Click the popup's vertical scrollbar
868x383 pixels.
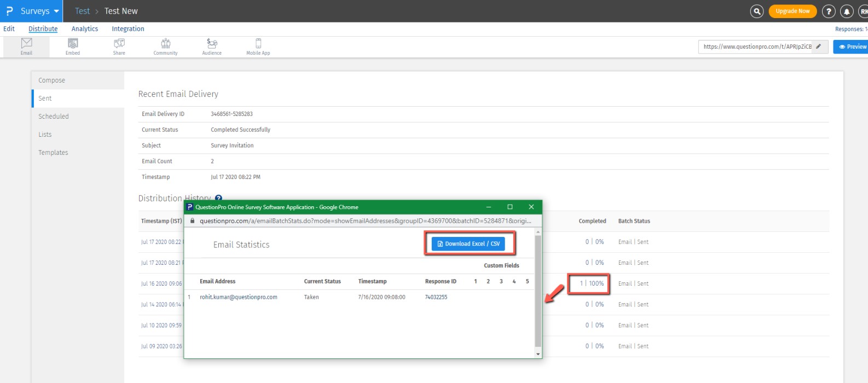tap(537, 290)
